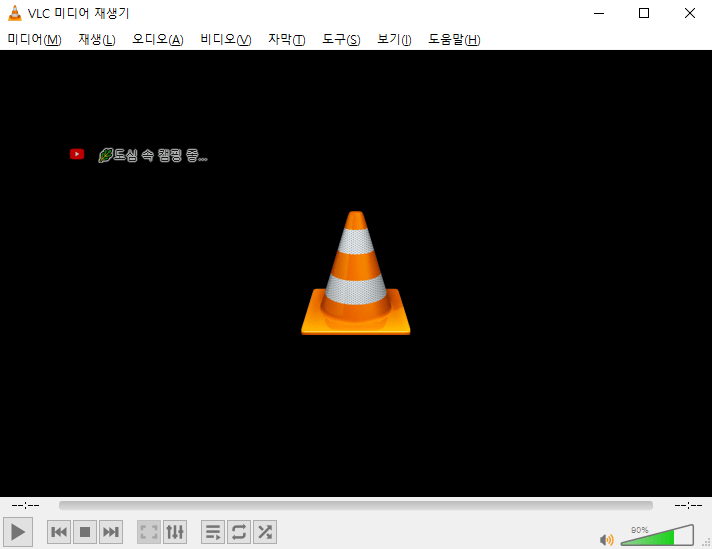Stop playback with the square button

click(x=85, y=532)
